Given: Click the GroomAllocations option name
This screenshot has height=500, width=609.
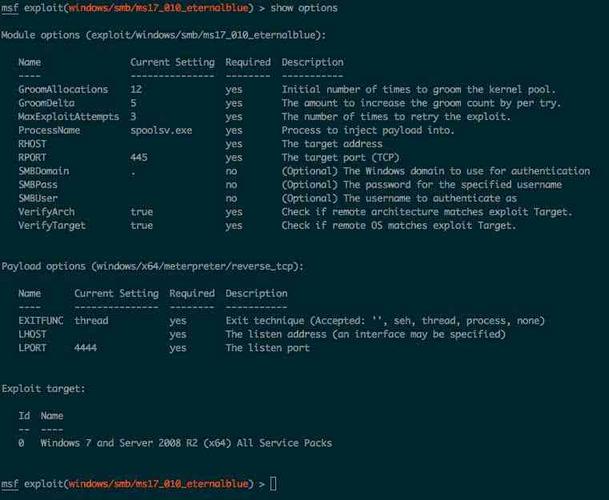Looking at the screenshot, I should click(x=63, y=89).
